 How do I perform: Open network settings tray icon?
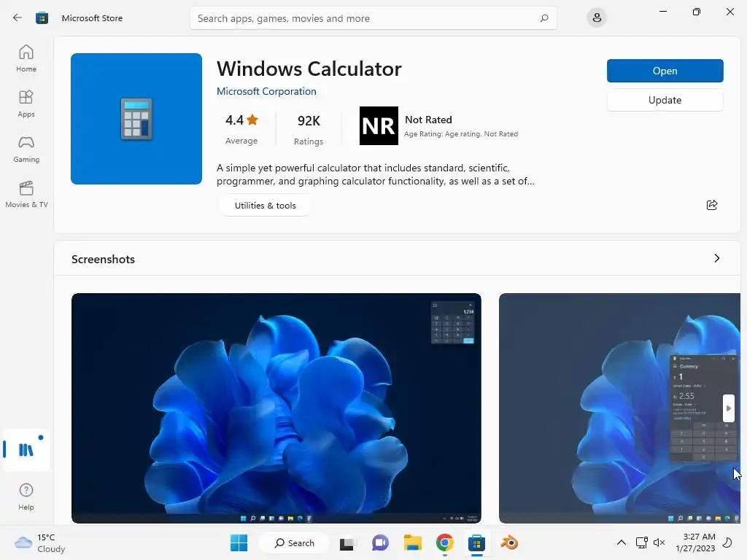[x=641, y=542]
